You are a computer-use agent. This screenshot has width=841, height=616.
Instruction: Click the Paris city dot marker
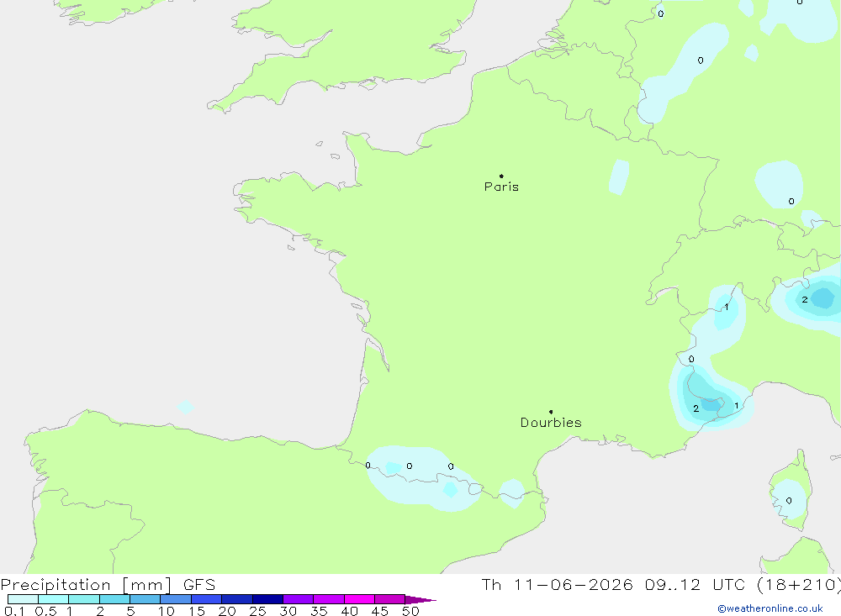(501, 176)
